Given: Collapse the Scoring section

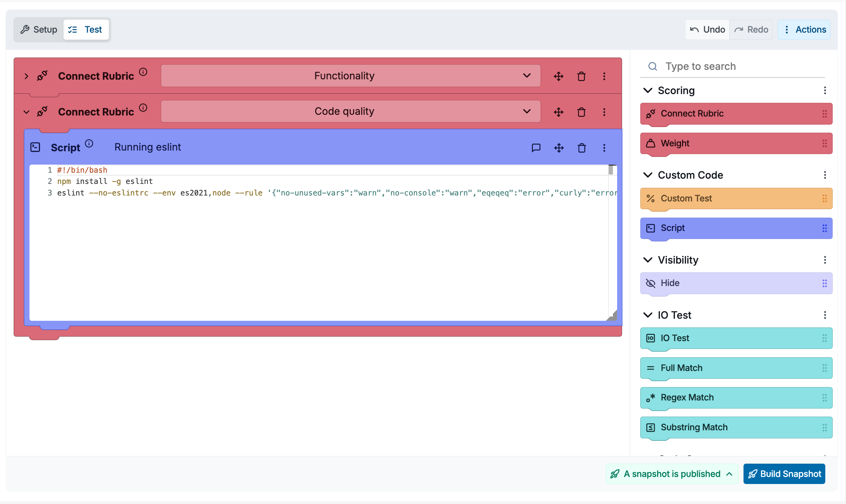Looking at the screenshot, I should (x=648, y=91).
